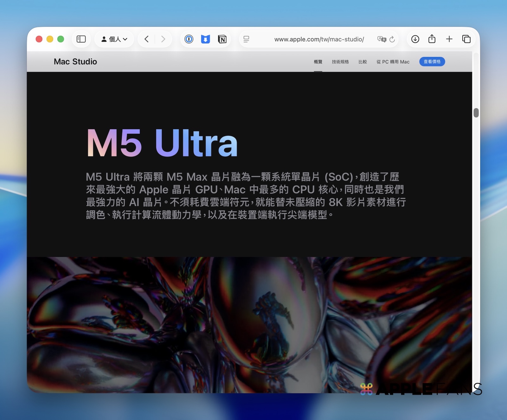Show the tab overview
Image resolution: width=507 pixels, height=420 pixels.
(x=466, y=39)
